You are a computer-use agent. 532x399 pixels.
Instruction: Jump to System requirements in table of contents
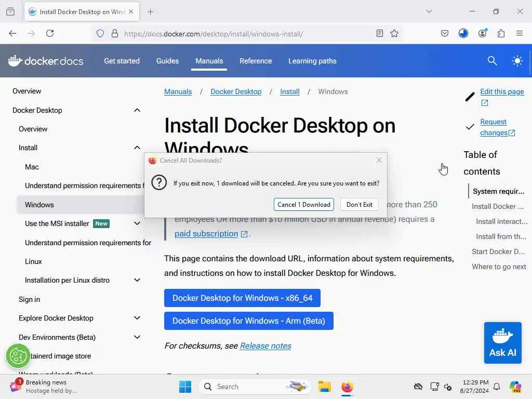[x=498, y=191]
